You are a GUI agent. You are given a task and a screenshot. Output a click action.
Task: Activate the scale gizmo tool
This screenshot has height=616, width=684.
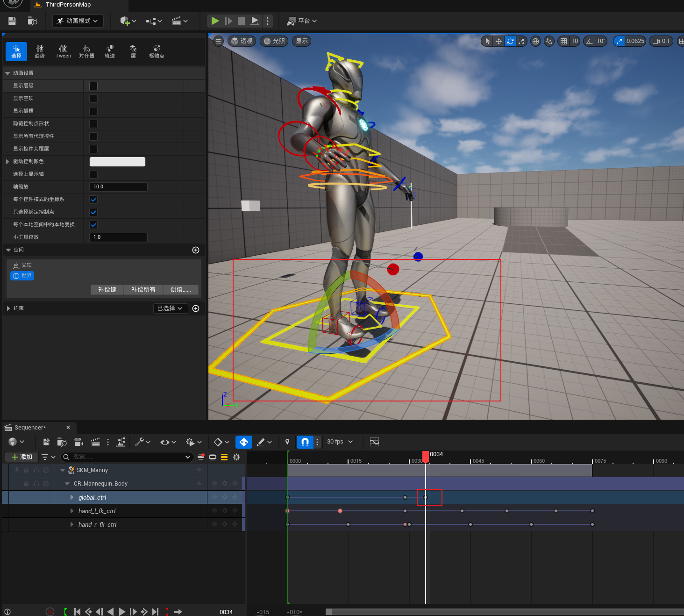tap(521, 41)
